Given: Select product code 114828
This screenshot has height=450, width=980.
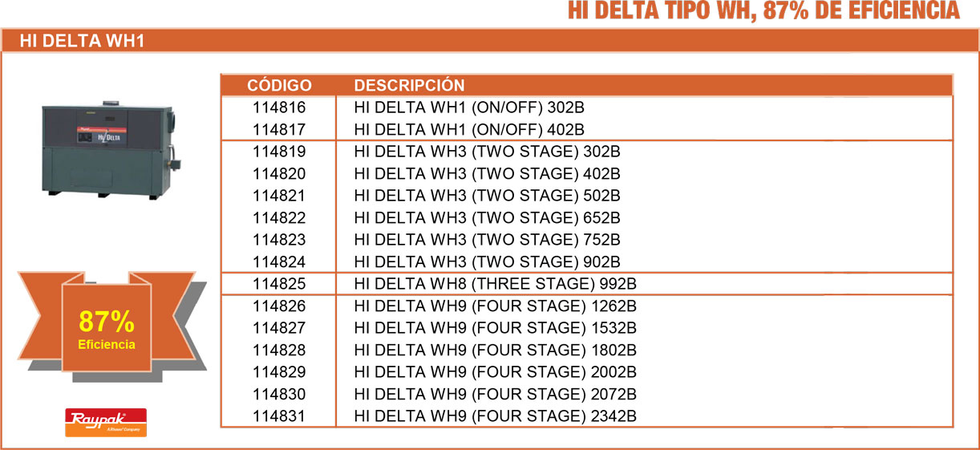Looking at the screenshot, I should click(x=279, y=351).
